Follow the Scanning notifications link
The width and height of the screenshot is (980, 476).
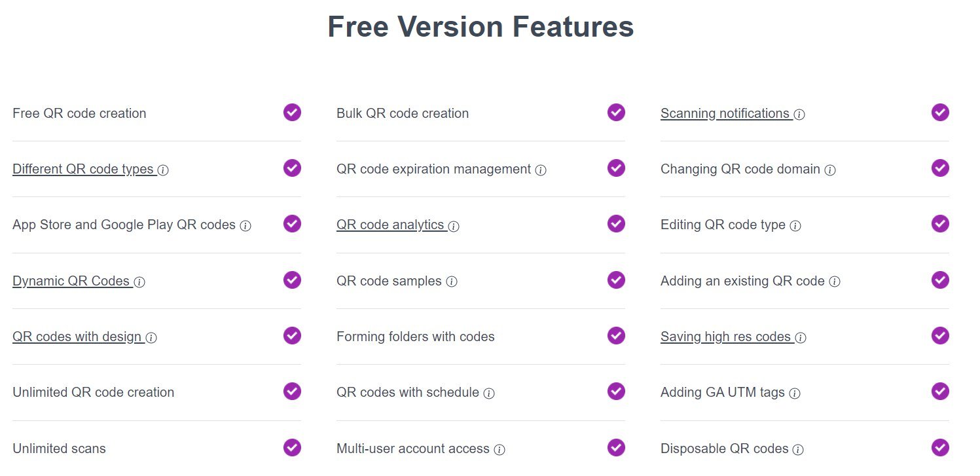[725, 113]
